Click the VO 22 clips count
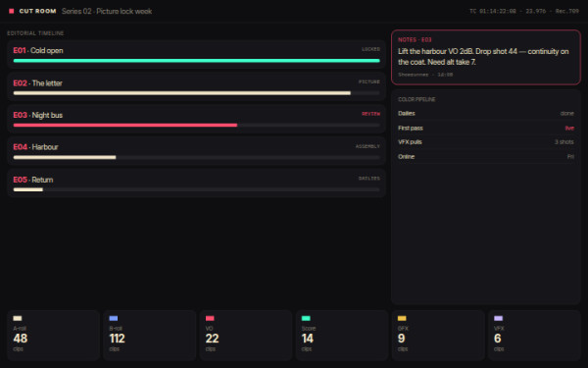 click(213, 339)
